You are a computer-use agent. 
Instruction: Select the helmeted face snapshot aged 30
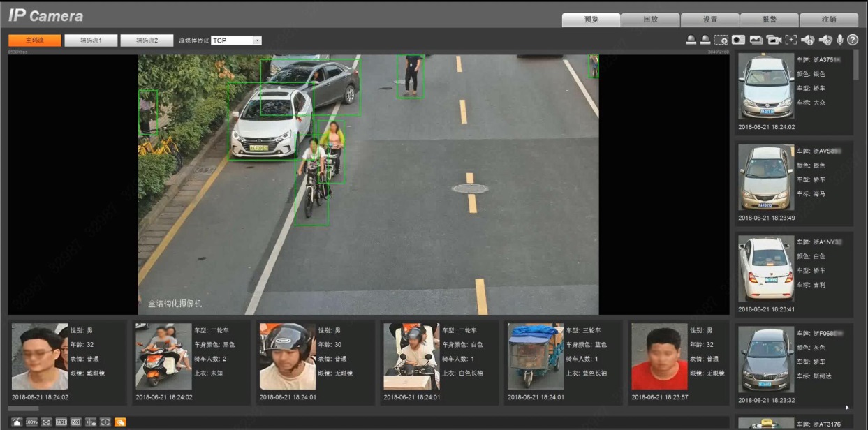(288, 356)
